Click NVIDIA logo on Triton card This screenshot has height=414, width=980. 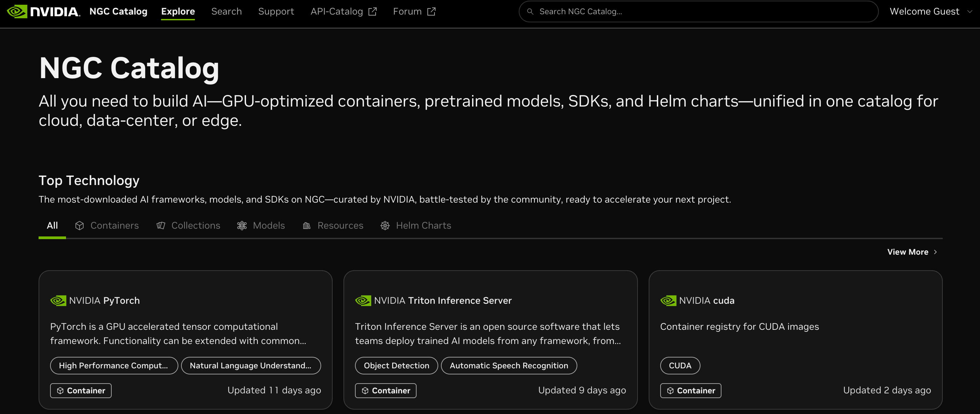362,301
